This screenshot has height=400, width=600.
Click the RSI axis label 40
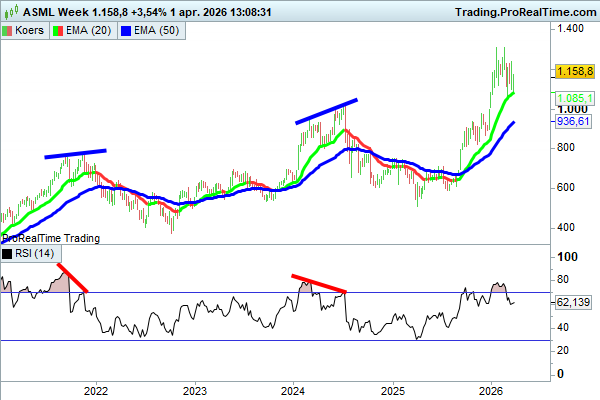click(x=562, y=328)
